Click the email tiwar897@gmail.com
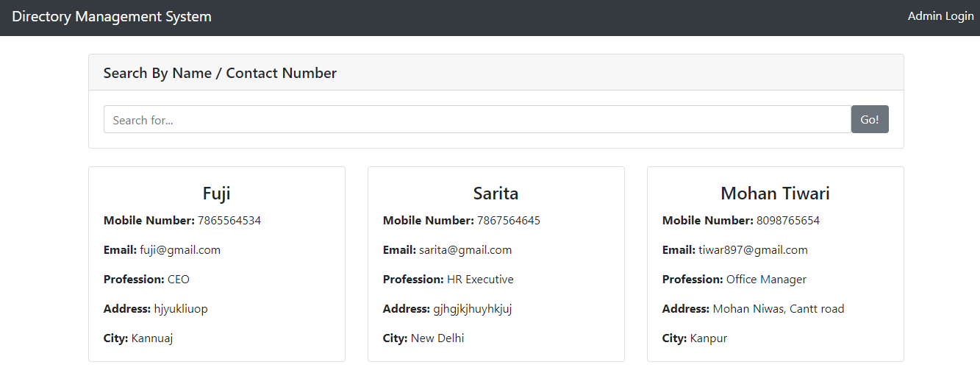Image resolution: width=980 pixels, height=373 pixels. (x=753, y=250)
